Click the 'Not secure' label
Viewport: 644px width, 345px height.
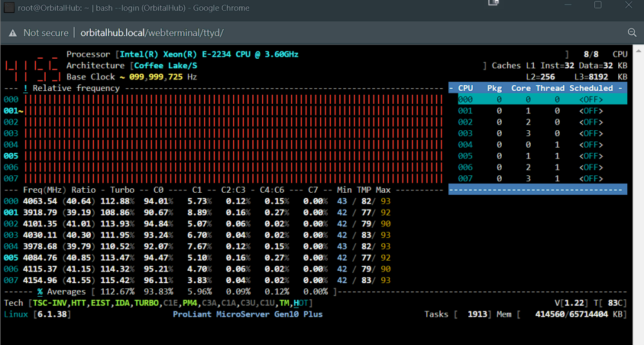click(x=46, y=33)
